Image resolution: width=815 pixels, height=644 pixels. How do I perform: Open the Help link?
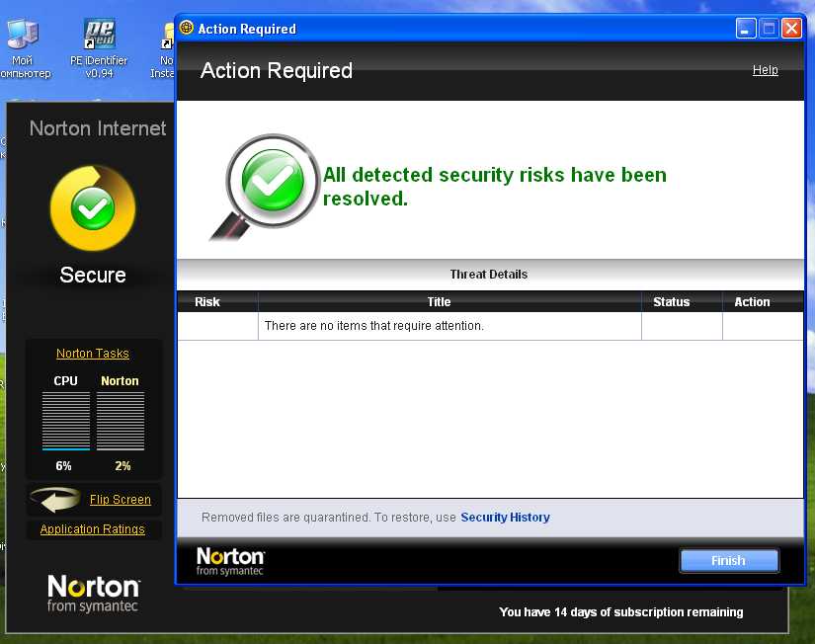[x=765, y=70]
